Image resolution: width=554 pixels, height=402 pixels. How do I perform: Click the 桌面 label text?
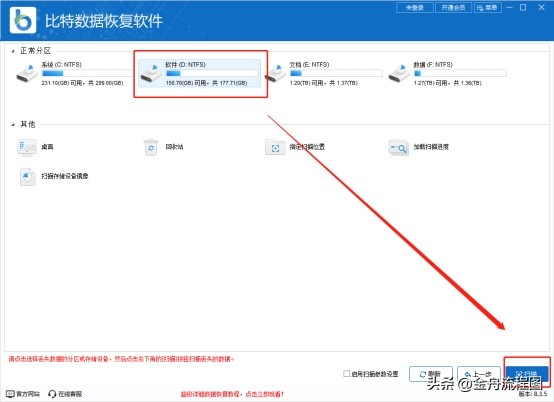(47, 147)
